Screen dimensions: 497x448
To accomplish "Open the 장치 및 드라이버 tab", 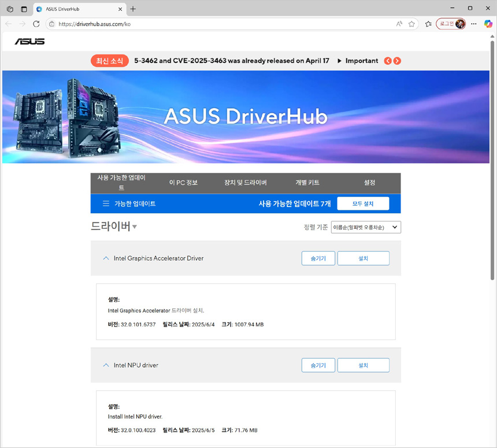I will pos(245,183).
